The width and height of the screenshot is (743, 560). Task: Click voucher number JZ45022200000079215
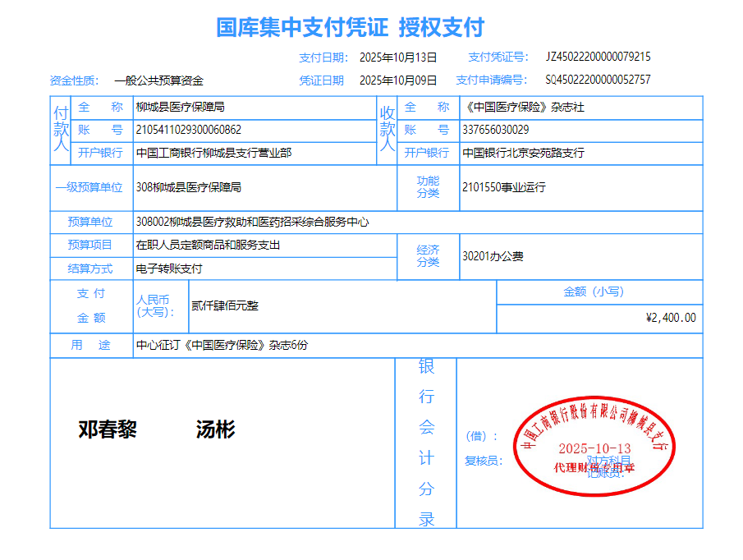598,57
